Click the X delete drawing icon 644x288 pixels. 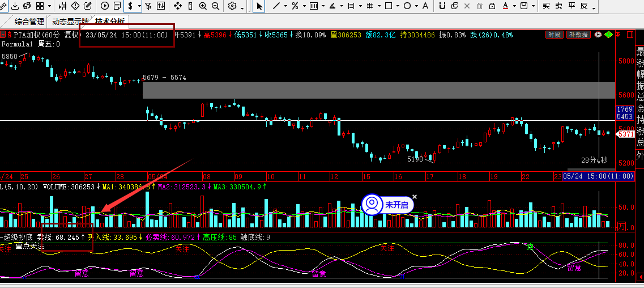pyautogui.click(x=467, y=6)
